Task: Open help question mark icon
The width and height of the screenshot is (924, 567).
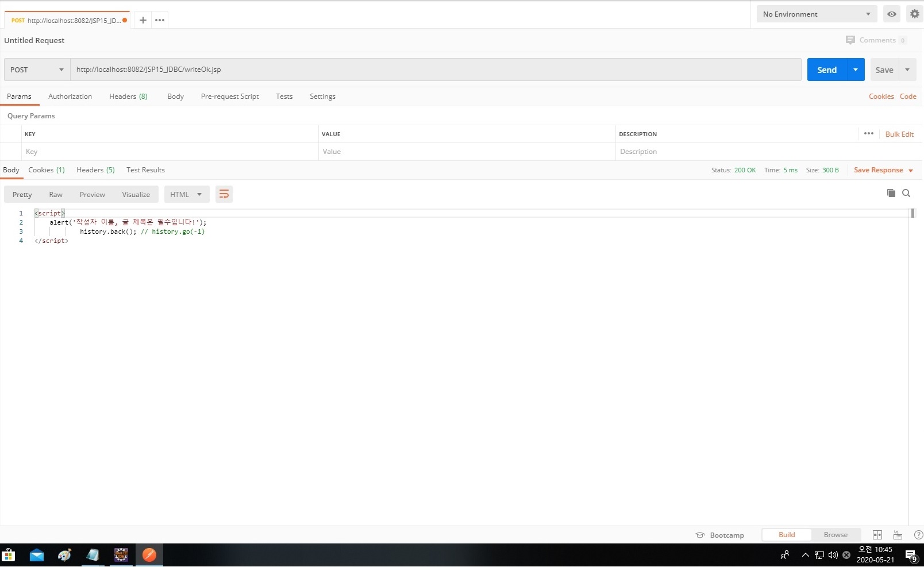Action: click(x=918, y=535)
